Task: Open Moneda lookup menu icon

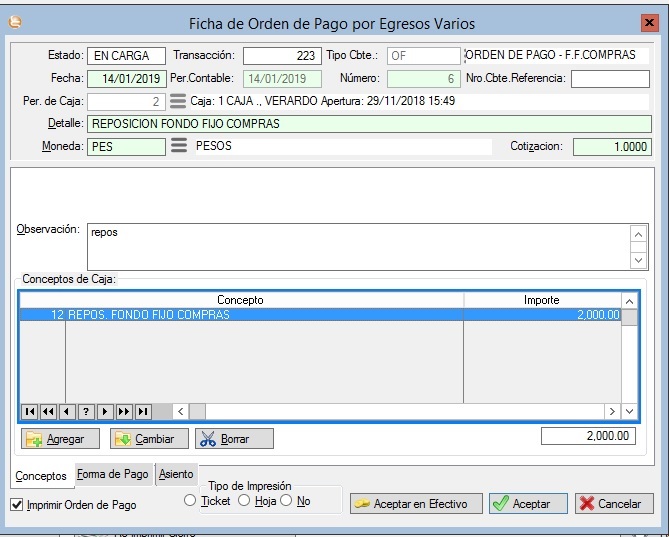Action: [x=178, y=146]
